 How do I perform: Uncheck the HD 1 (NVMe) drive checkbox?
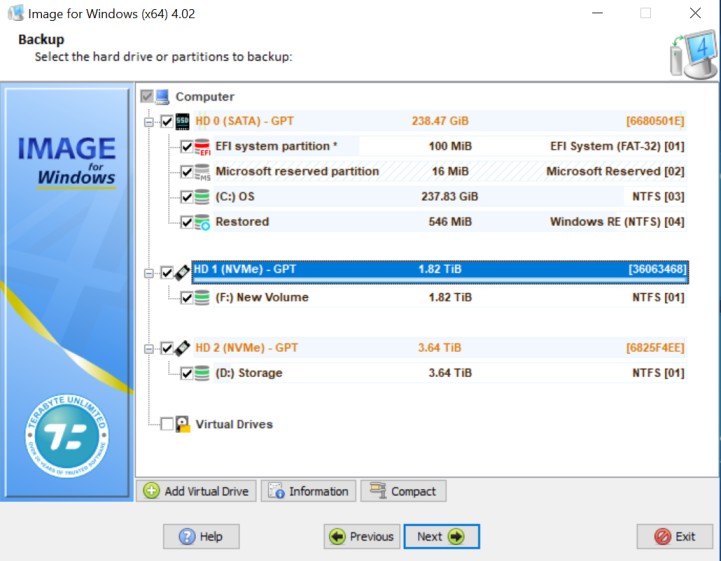pos(167,273)
